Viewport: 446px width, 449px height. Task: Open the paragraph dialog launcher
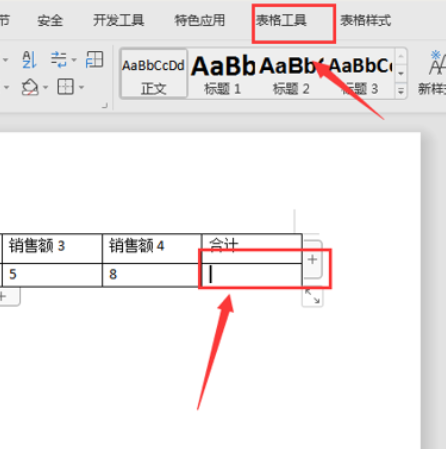105,105
